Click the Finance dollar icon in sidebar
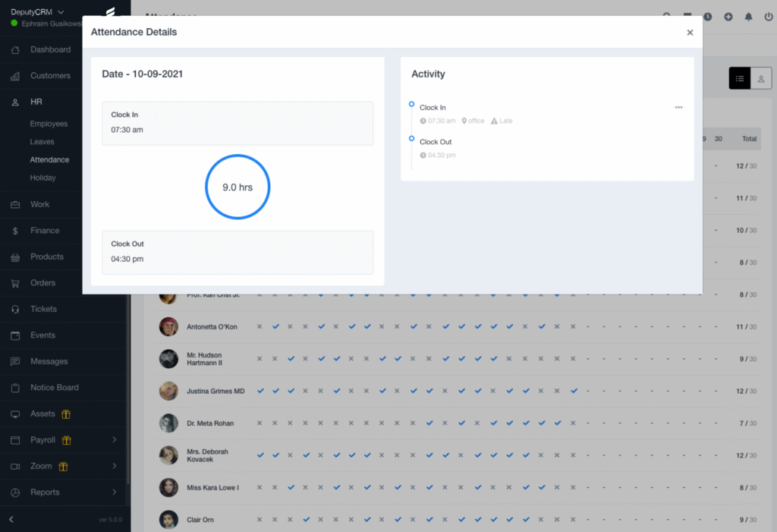This screenshot has height=532, width=777. point(15,231)
